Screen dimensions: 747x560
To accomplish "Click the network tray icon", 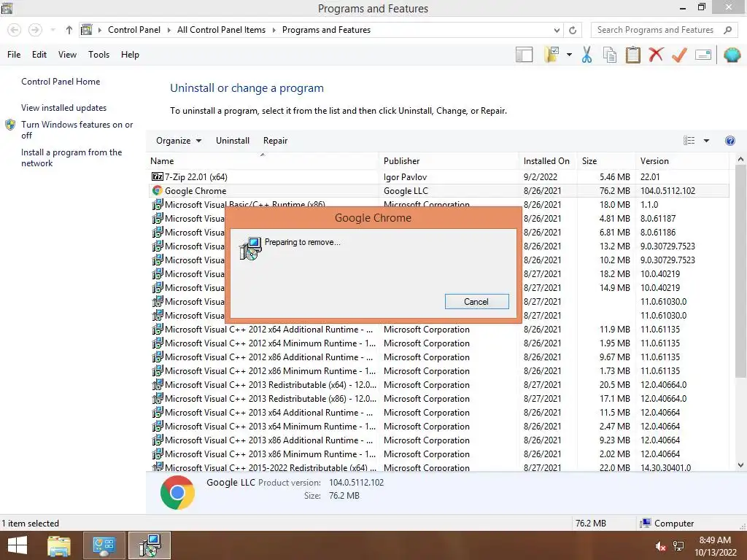I will (x=678, y=546).
